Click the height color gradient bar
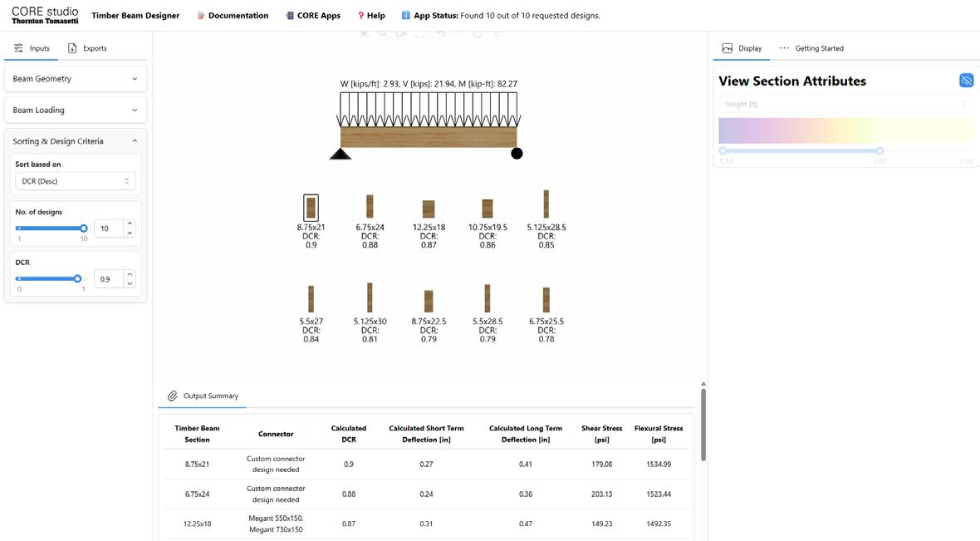The image size is (980, 541). tap(845, 130)
